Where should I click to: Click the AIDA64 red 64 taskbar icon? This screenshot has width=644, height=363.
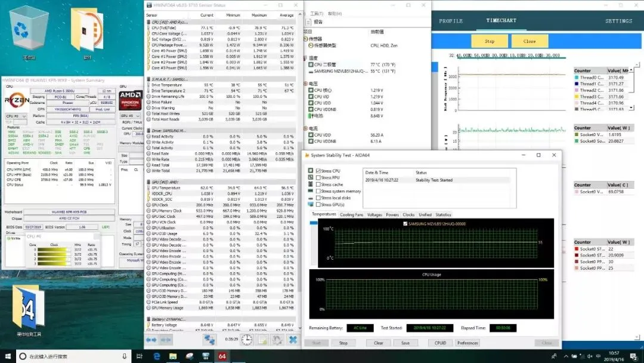[x=222, y=356]
